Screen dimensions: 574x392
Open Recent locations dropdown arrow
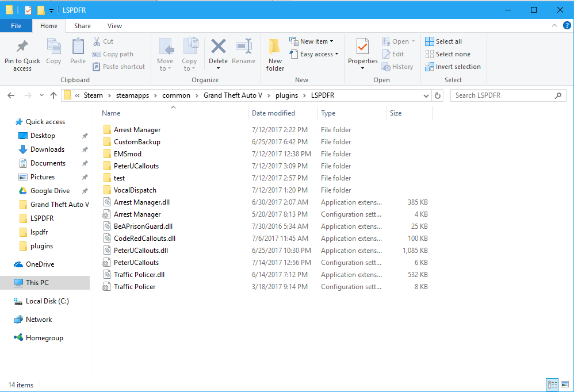click(x=41, y=95)
